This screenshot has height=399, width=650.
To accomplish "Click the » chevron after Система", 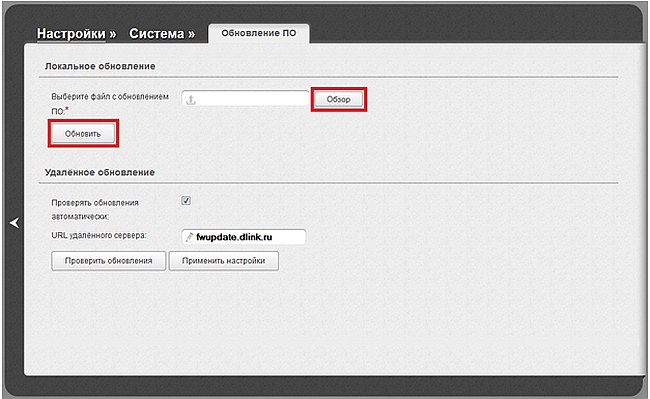I will (x=191, y=34).
